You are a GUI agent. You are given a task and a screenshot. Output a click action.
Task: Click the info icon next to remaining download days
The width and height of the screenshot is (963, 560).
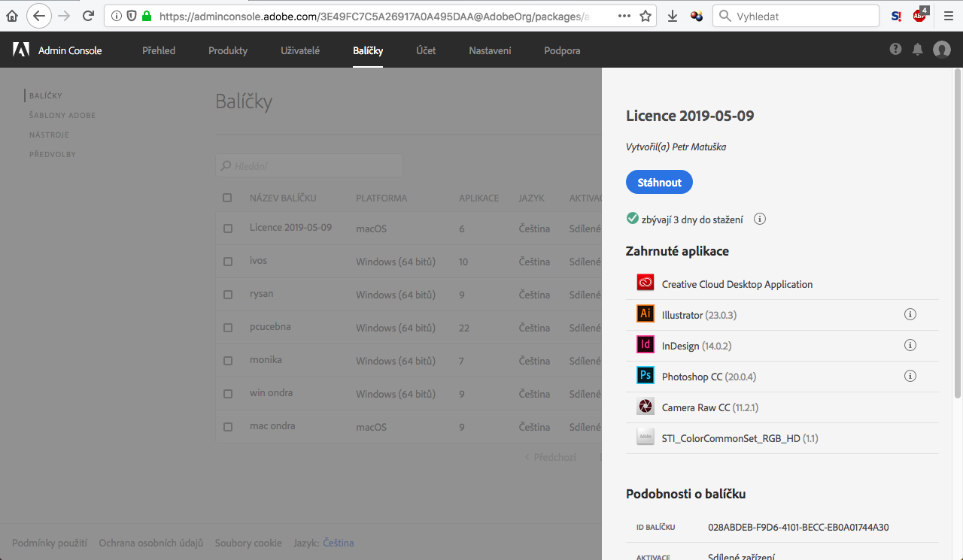[760, 219]
